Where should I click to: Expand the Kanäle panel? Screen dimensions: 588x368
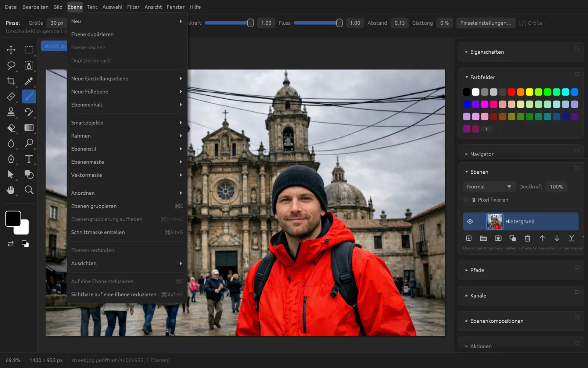tap(466, 296)
